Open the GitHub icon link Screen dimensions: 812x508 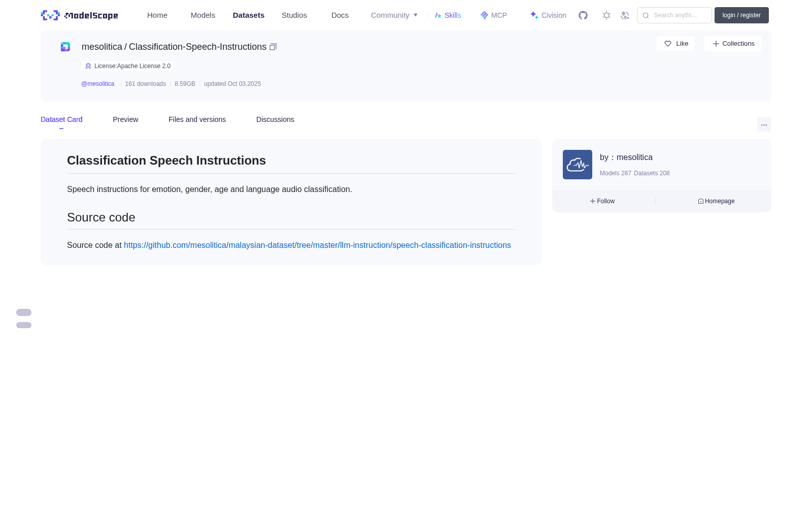coord(583,15)
